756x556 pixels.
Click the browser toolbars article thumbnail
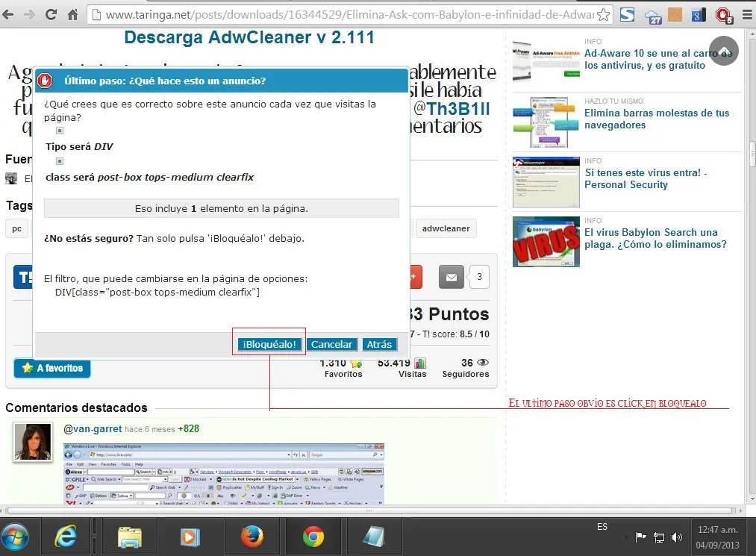(x=546, y=122)
